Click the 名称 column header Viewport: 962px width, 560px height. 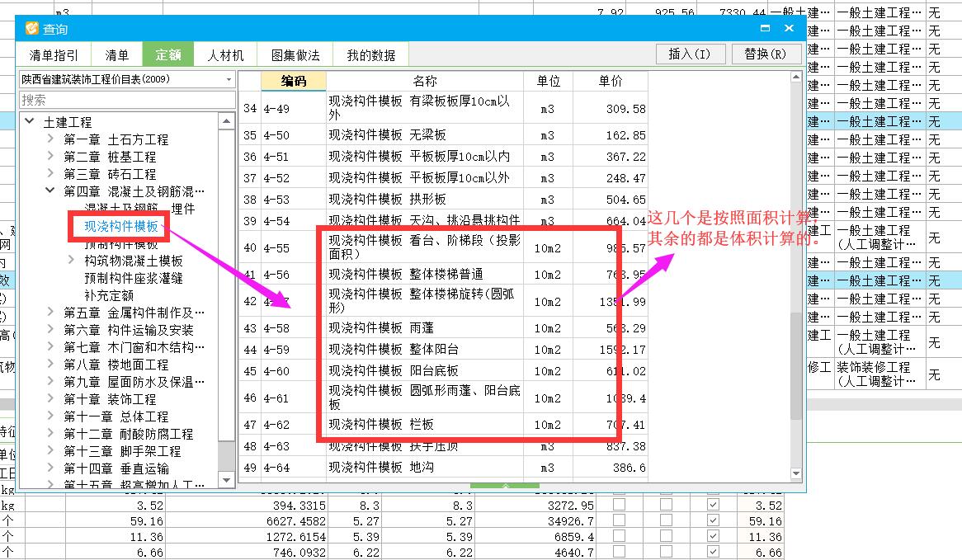click(x=425, y=81)
